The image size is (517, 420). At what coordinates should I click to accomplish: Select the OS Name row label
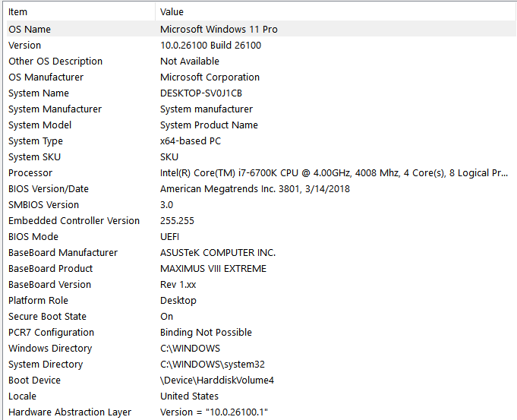click(30, 30)
